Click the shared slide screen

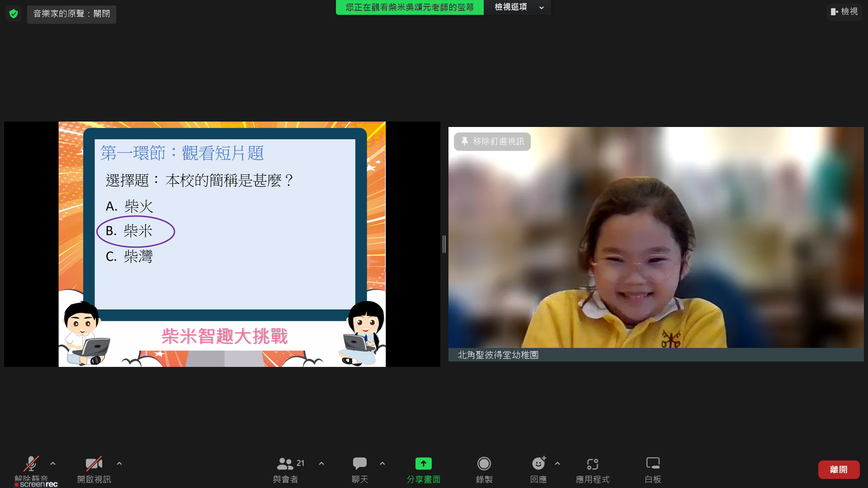click(222, 244)
